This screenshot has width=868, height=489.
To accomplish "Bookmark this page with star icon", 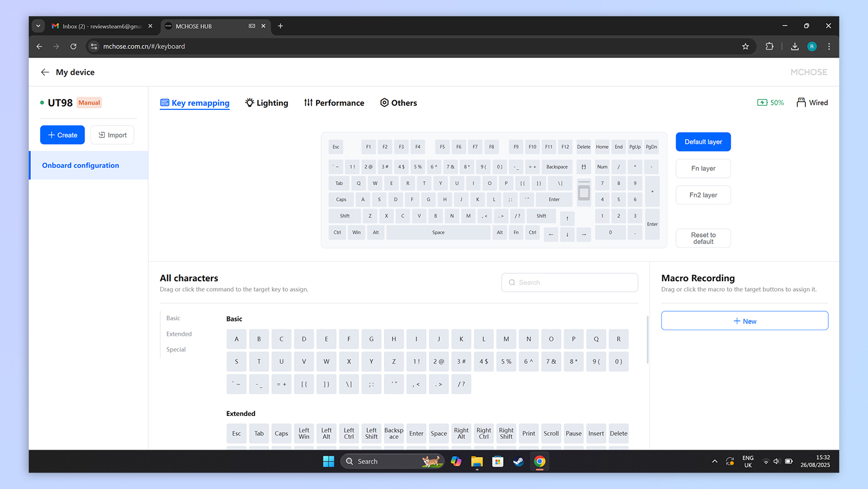I will tap(746, 47).
